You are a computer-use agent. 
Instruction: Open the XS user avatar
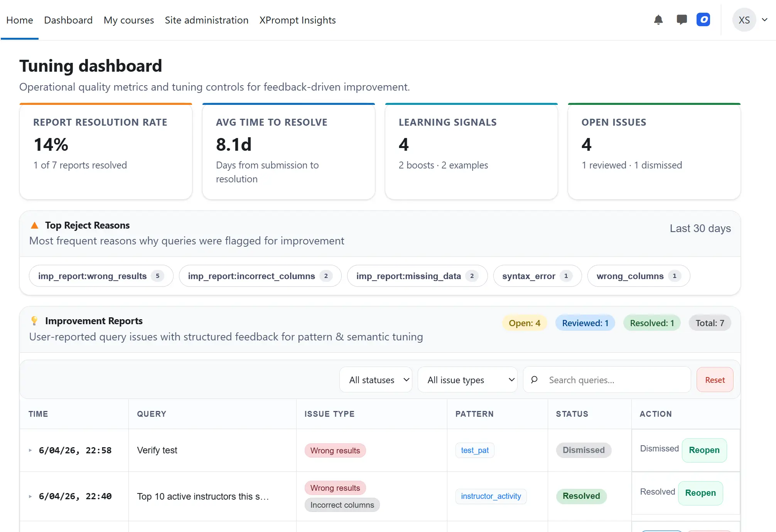[x=744, y=20]
